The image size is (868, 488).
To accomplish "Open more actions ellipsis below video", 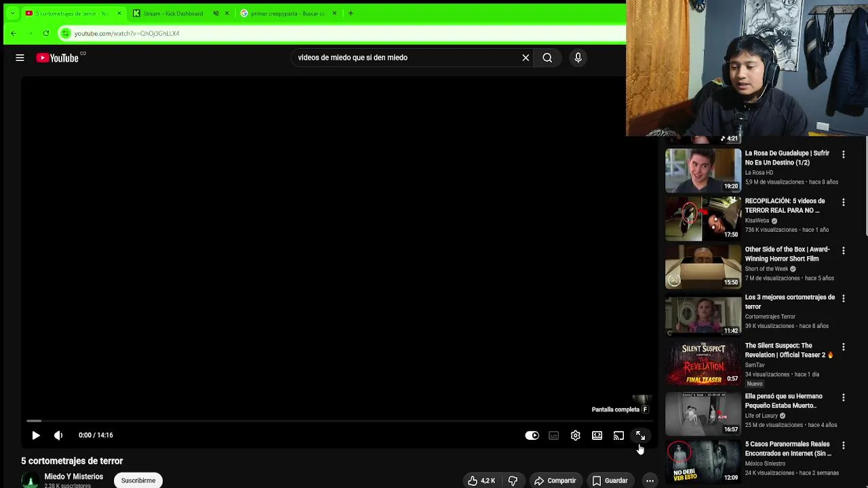I will 650,481.
